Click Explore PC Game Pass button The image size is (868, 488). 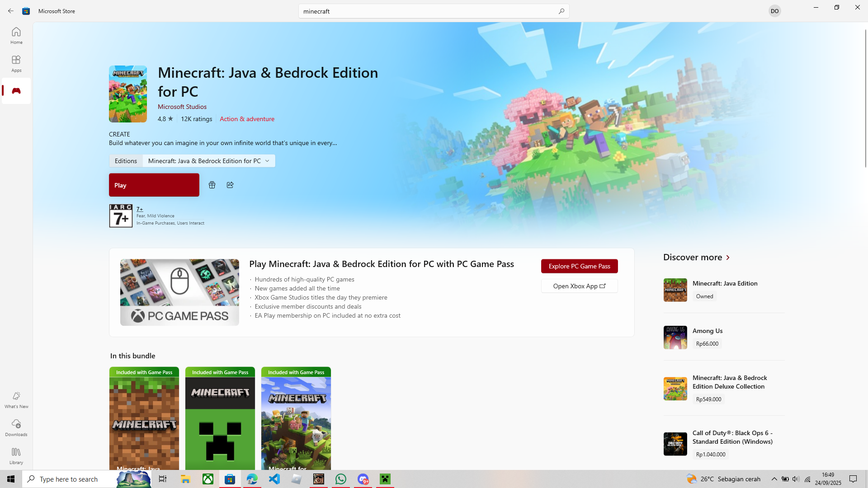580,266
